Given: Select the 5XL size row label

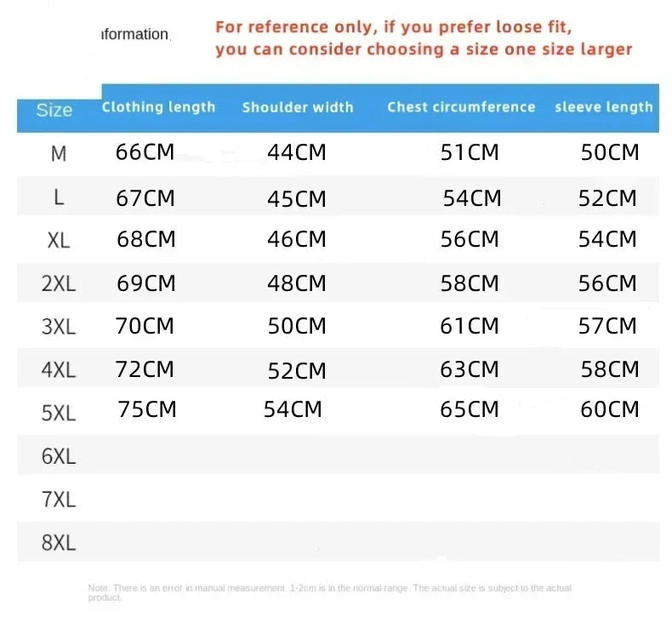Looking at the screenshot, I should point(59,414).
